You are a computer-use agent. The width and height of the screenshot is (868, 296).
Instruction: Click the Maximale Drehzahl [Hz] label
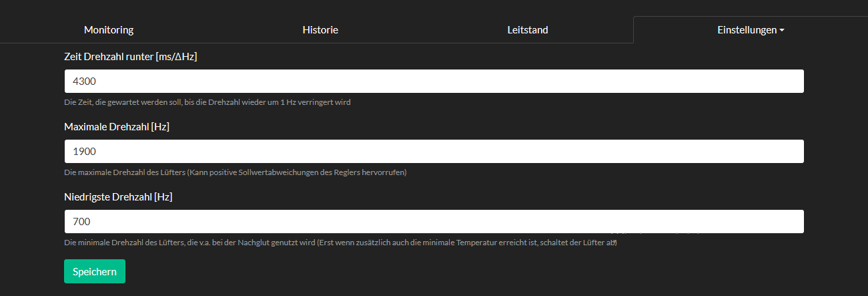117,126
